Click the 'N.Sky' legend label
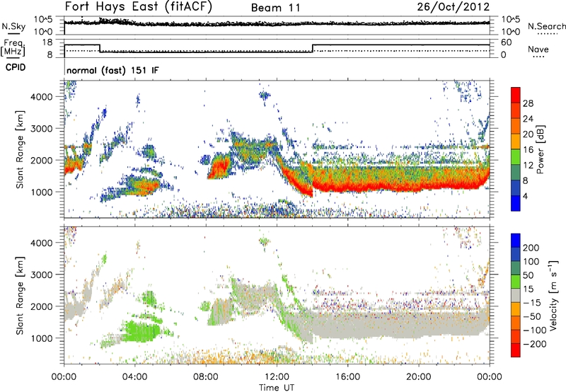 [13, 26]
